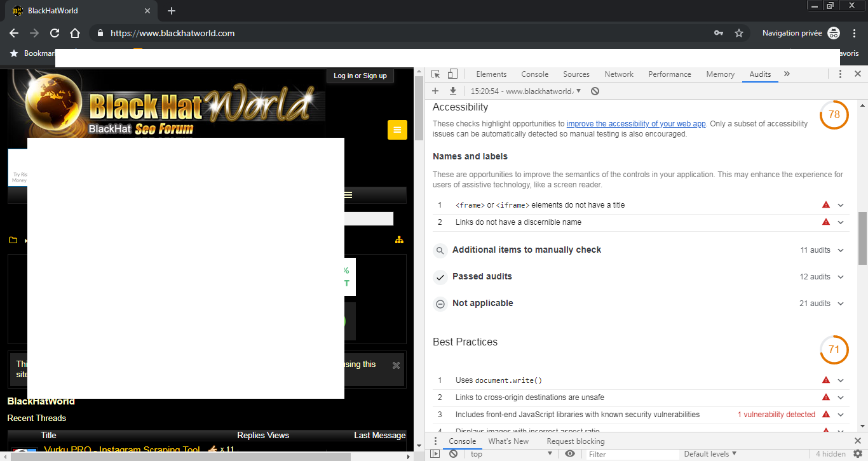Open the What's New drawer tab
Screen dimensions: 868x461
coord(508,441)
